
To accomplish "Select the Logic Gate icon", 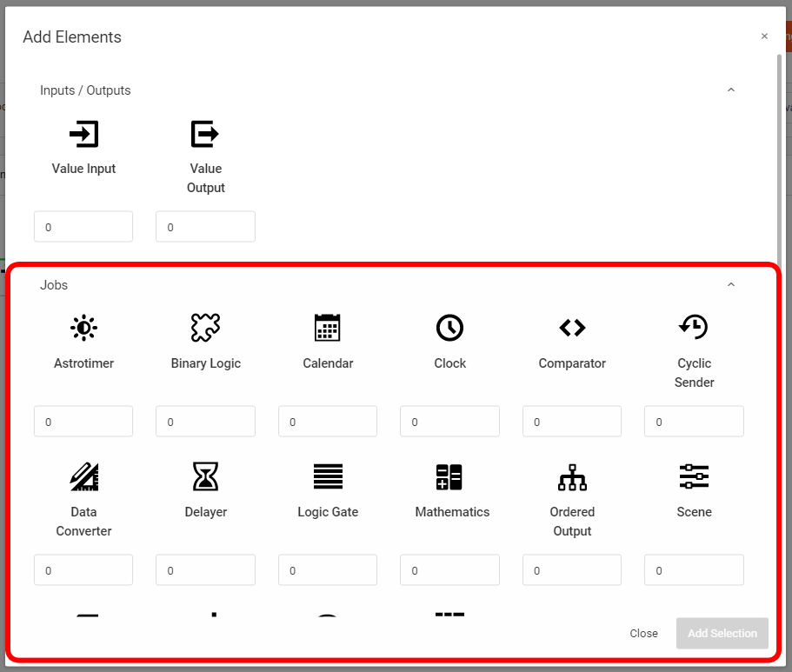I will (328, 476).
